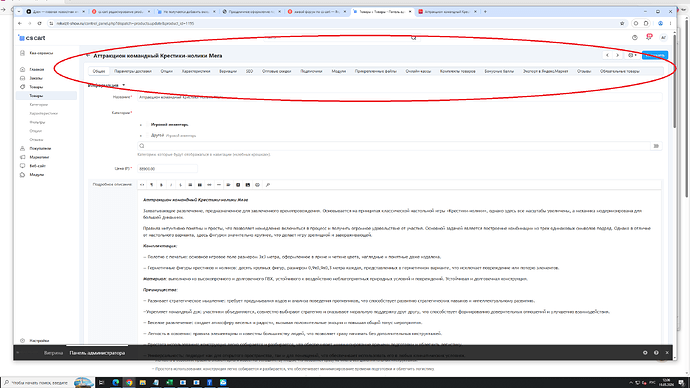Close the bottom admin bar
The width and height of the screenshot is (690, 388).
[x=667, y=353]
